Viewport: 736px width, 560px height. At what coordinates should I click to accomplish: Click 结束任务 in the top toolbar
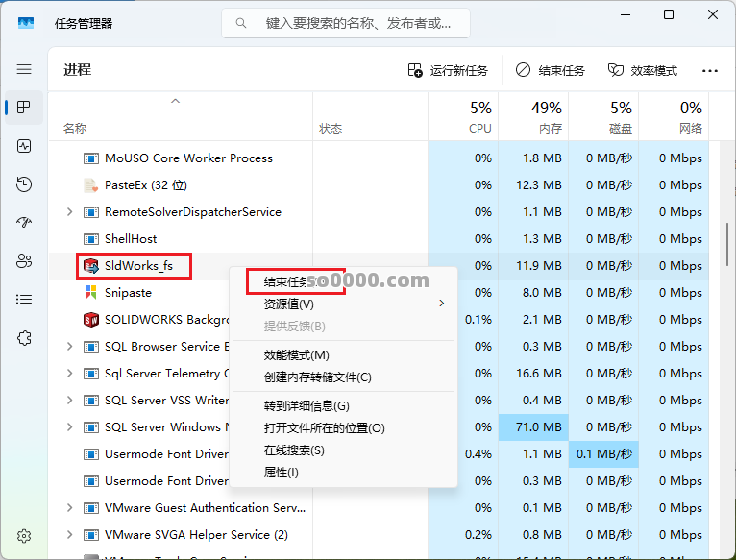click(551, 70)
